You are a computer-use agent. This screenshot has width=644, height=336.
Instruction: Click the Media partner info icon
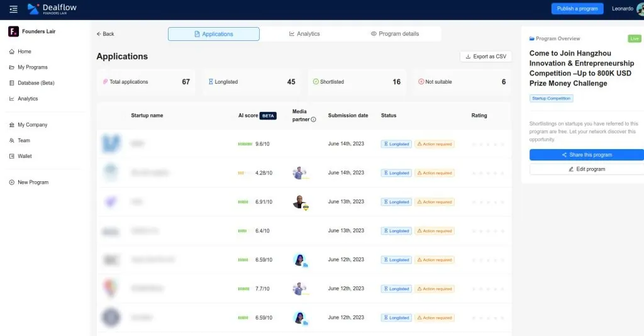313,120
